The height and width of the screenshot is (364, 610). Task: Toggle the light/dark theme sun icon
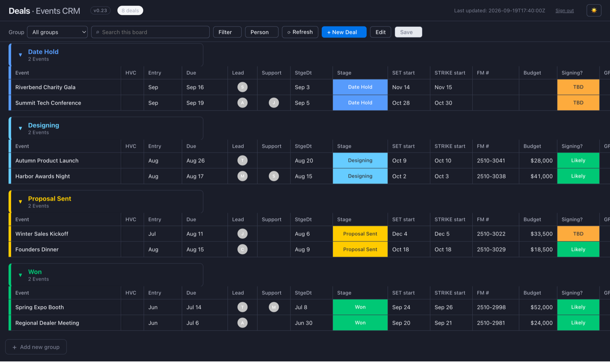click(x=594, y=10)
